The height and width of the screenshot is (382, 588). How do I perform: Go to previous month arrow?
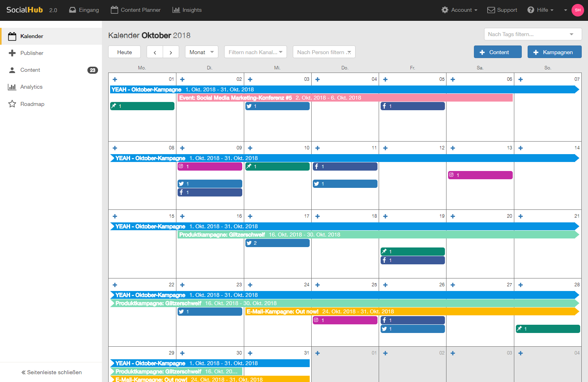(155, 52)
